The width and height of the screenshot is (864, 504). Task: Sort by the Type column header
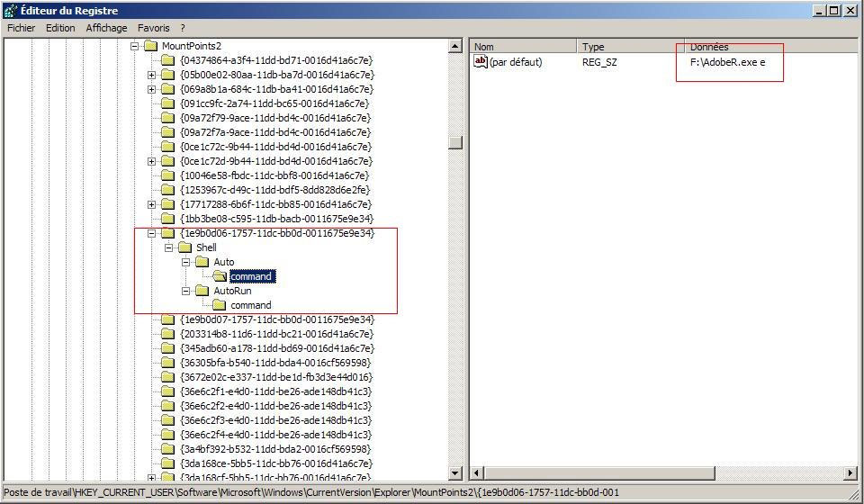630,47
